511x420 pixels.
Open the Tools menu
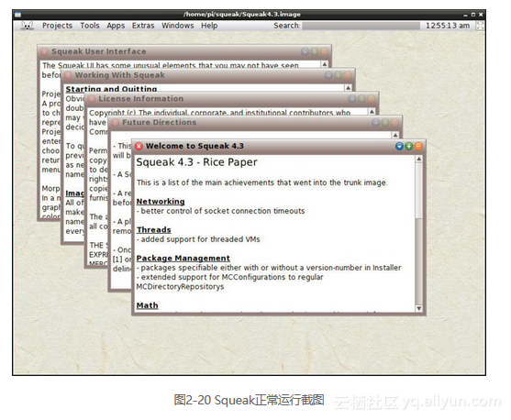tap(90, 26)
